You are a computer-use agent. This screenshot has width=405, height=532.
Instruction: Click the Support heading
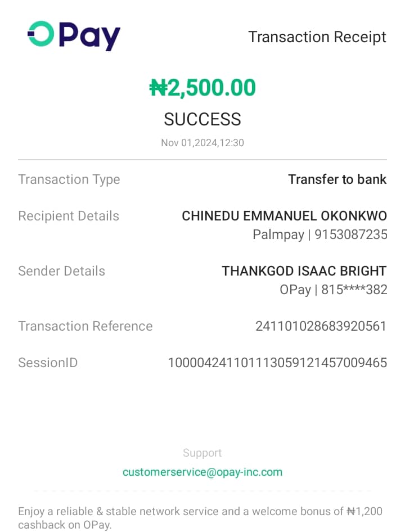(x=202, y=453)
